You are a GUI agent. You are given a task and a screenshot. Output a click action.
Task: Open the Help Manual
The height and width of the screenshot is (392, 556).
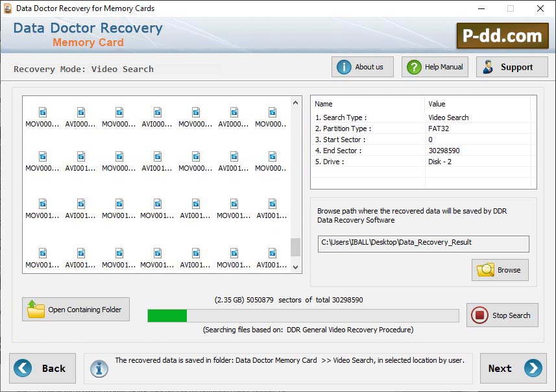point(434,66)
